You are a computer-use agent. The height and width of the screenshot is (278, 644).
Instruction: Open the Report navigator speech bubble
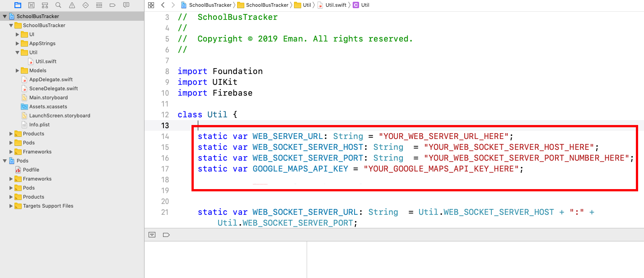[x=126, y=5]
